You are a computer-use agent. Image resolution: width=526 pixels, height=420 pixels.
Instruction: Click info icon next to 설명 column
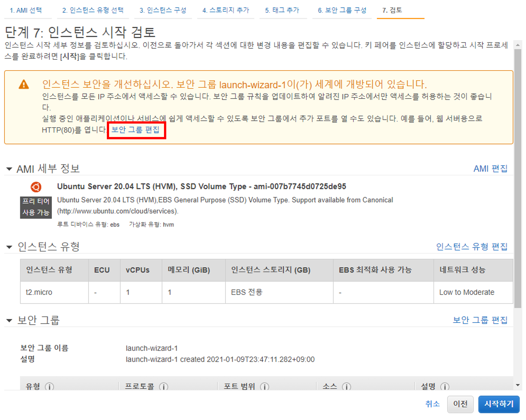coord(445,387)
